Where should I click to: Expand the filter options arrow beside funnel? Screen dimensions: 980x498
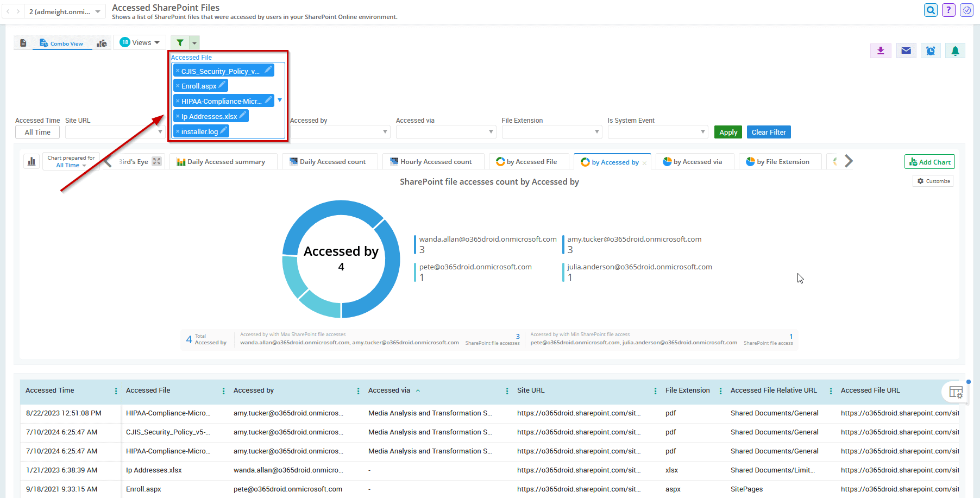194,43
